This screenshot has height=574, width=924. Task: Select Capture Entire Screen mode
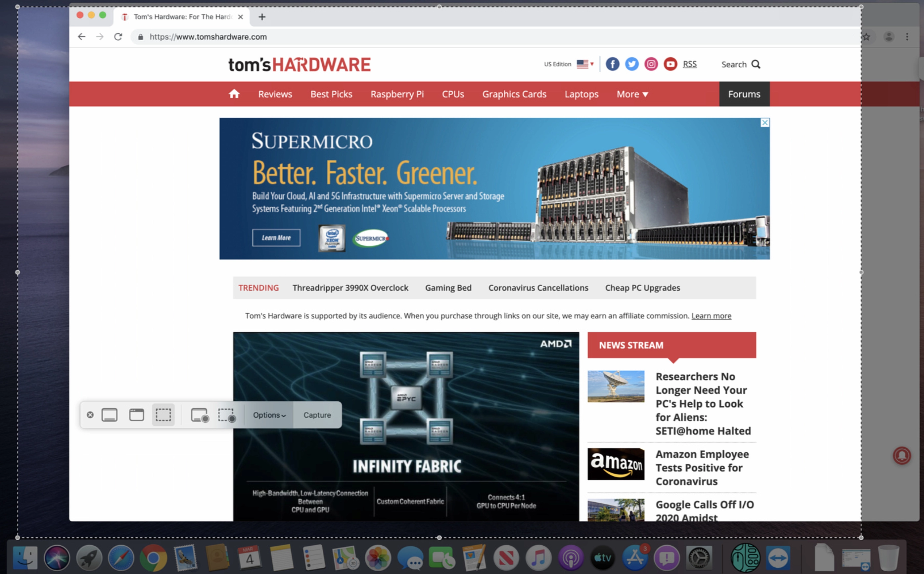point(110,415)
